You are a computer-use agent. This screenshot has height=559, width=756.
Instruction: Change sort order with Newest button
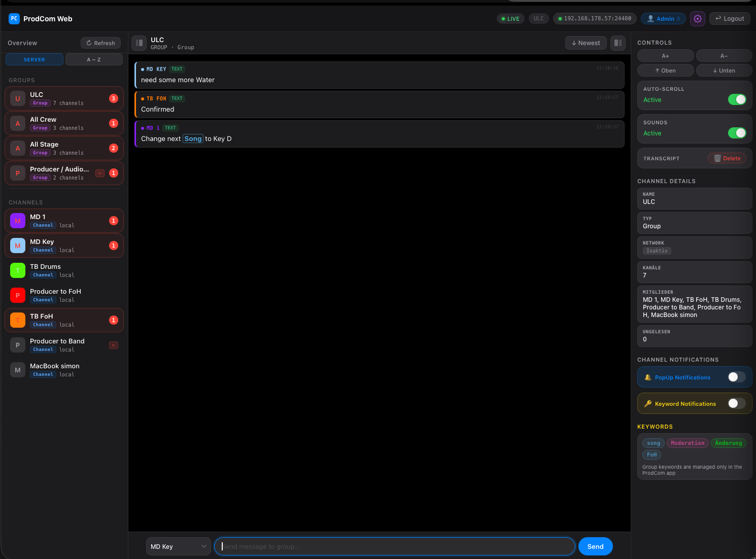(586, 43)
